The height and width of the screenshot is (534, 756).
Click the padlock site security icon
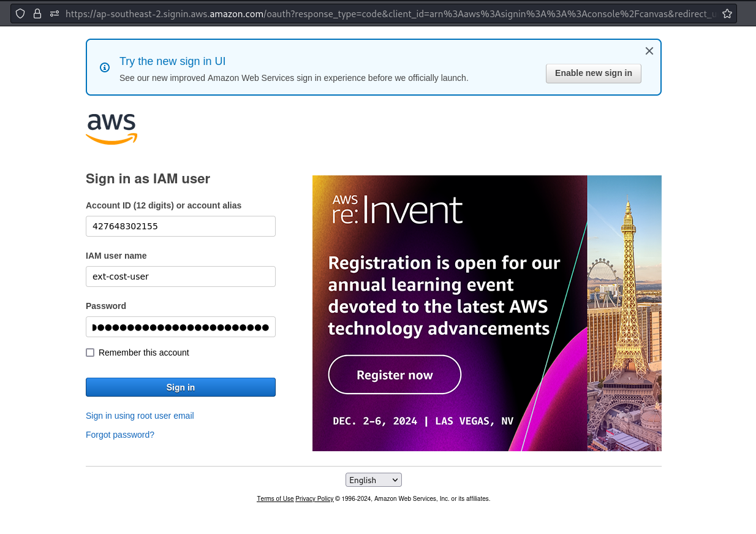37,13
